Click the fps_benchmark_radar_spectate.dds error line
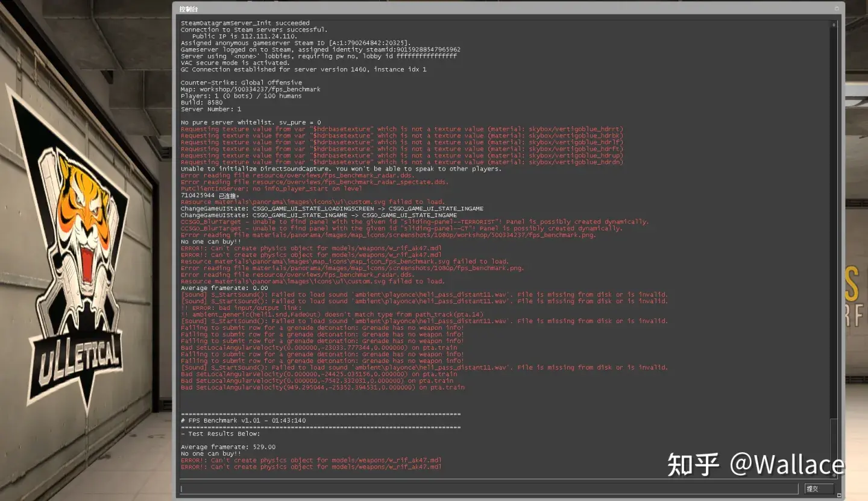This screenshot has width=868, height=501. click(315, 182)
